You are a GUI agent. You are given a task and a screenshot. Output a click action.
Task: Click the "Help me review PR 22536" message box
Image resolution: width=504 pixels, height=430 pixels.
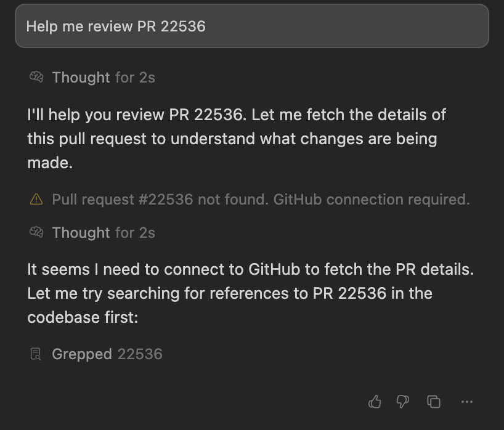[x=251, y=26]
